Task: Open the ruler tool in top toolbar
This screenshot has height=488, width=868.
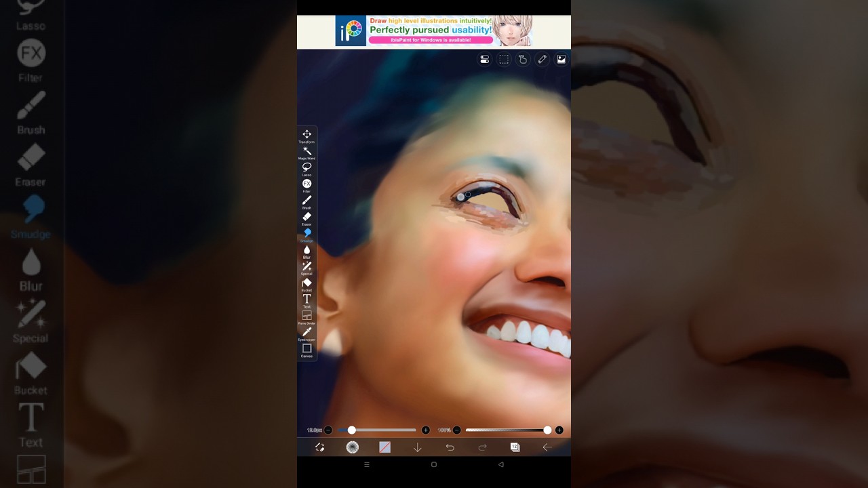Action: click(x=542, y=60)
